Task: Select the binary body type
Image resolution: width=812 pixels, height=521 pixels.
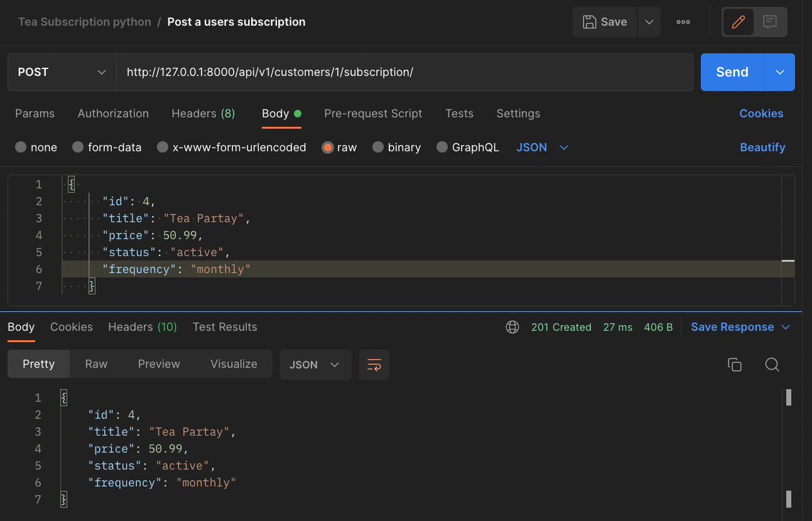Action: (396, 148)
